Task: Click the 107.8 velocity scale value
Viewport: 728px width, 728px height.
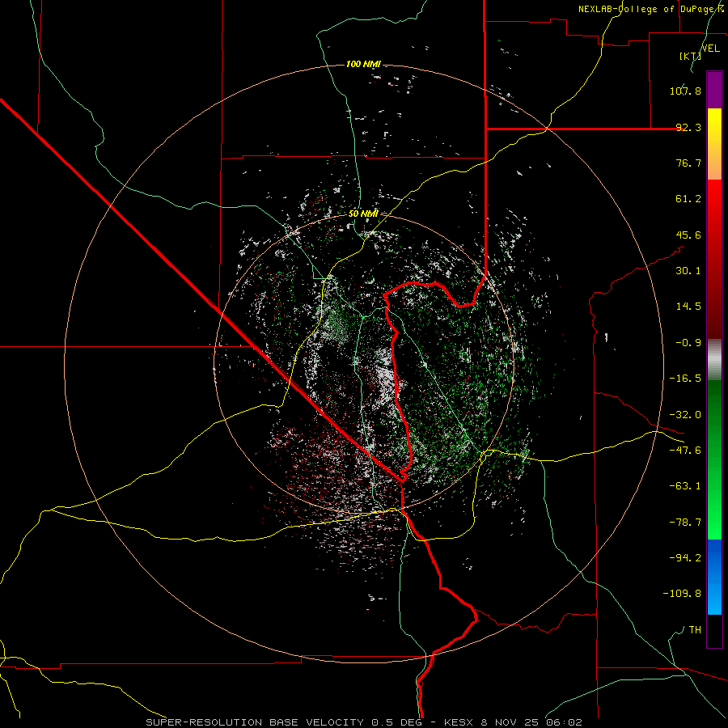Action: click(685, 91)
